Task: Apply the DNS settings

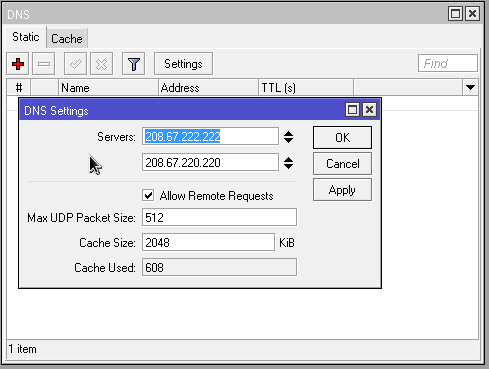Action: tap(342, 190)
